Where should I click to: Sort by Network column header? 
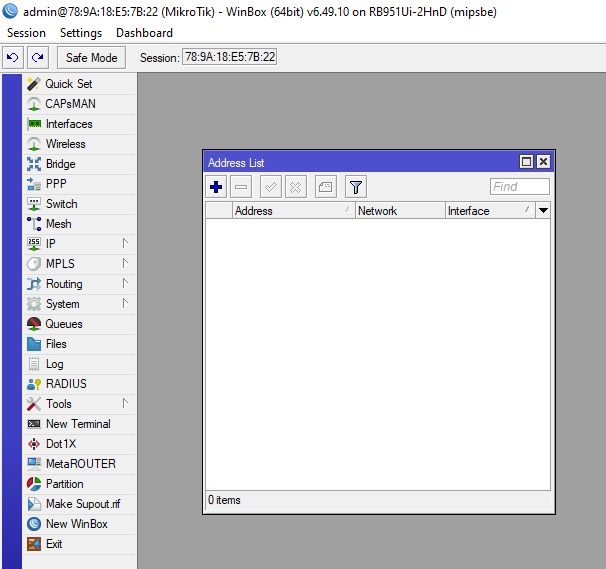tap(400, 211)
